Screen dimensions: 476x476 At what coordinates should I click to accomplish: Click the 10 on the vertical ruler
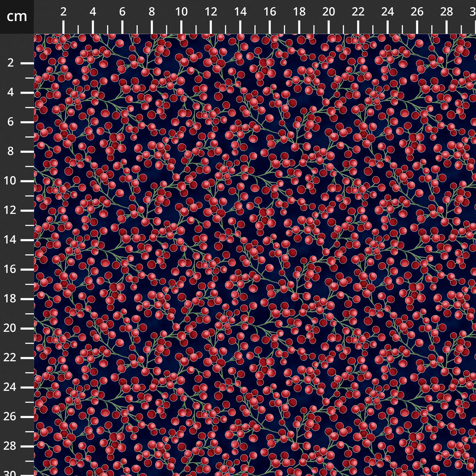click(x=10, y=181)
